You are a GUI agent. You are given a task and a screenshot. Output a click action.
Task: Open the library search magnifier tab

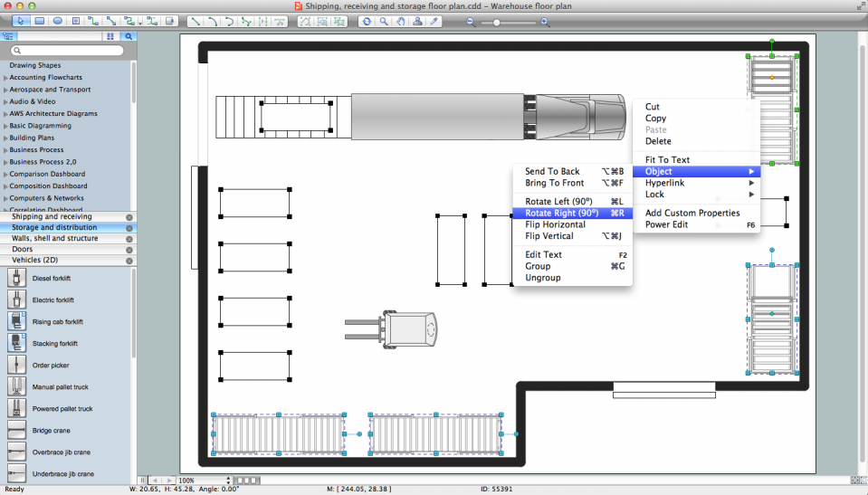point(129,37)
